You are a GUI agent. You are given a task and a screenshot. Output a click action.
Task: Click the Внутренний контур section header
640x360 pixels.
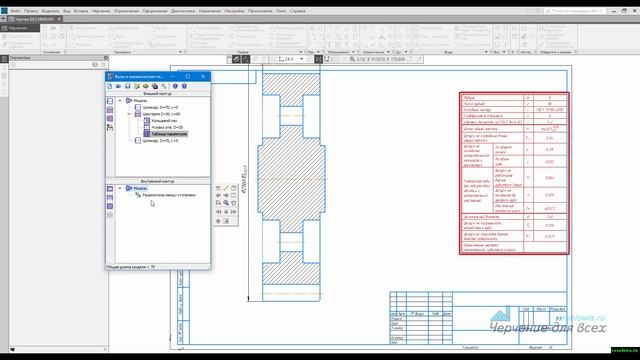tap(158, 181)
